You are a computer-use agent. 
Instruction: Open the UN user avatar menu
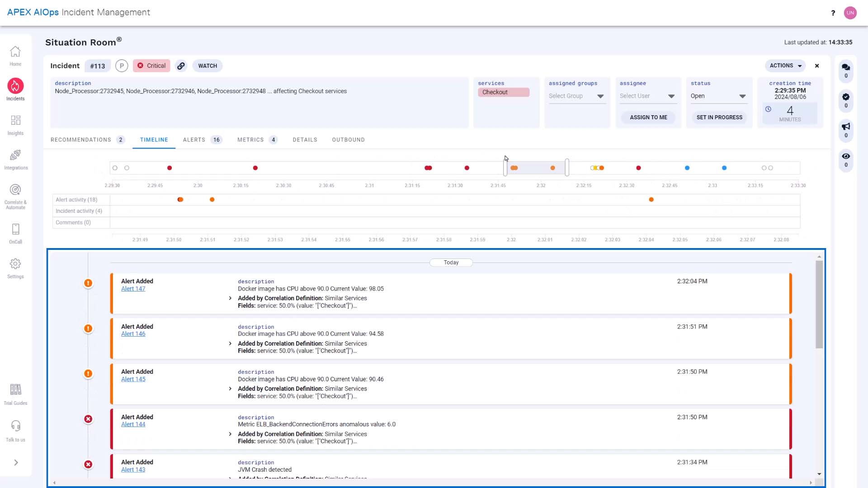pos(850,13)
